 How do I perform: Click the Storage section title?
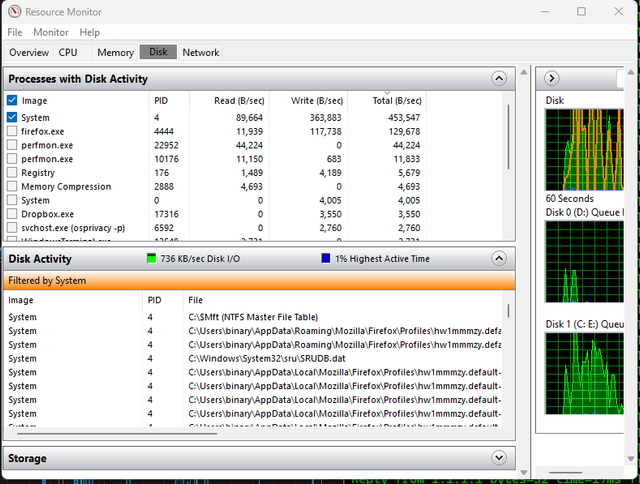(27, 458)
